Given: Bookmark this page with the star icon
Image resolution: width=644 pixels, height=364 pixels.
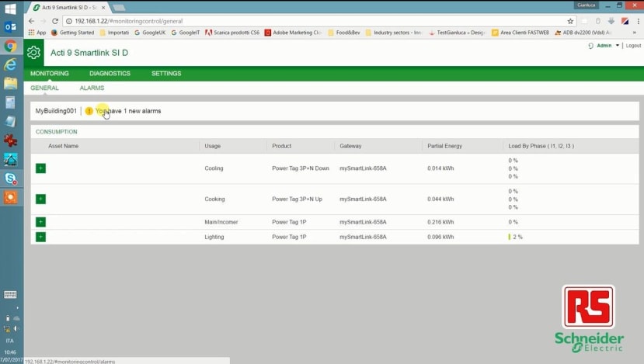Looking at the screenshot, I should 570,21.
